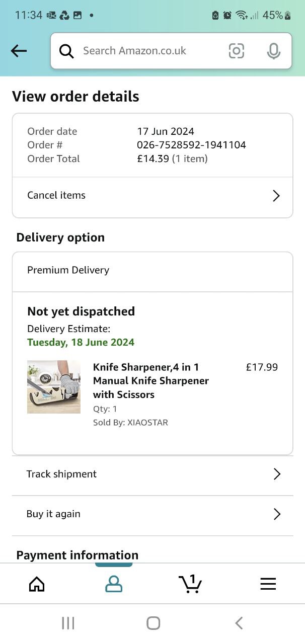Tap the search magnifier icon
Screen dimensions: 305x644
coord(66,51)
